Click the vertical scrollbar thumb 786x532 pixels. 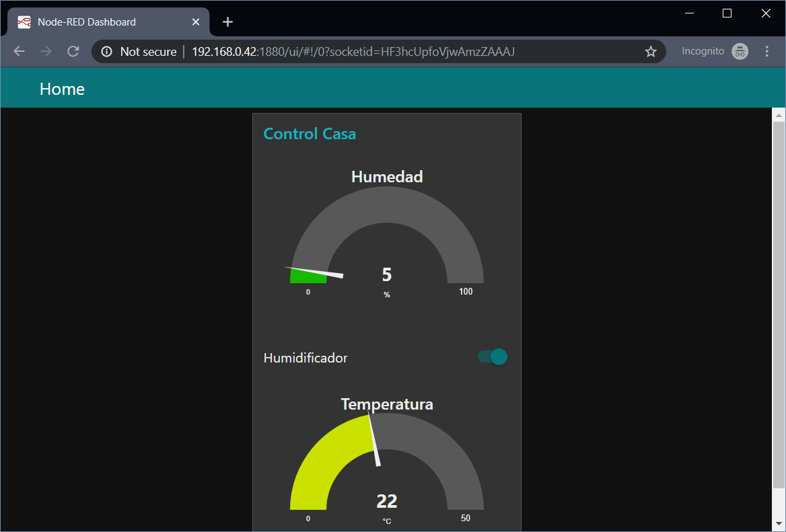[x=779, y=305]
